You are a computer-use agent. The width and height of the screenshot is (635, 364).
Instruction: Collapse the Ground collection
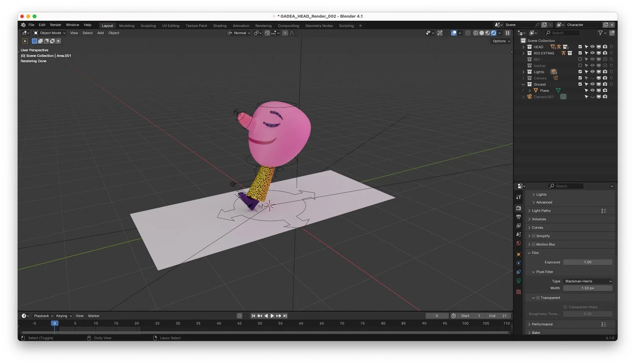point(523,84)
